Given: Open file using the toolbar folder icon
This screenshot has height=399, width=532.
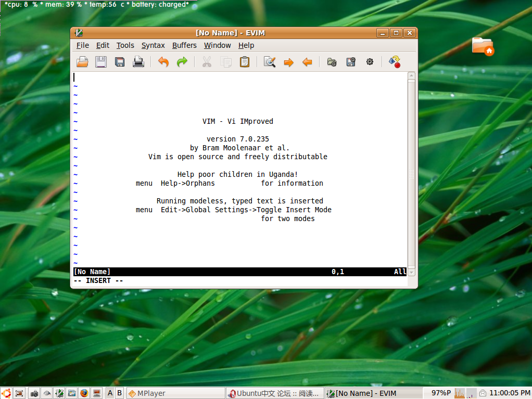Looking at the screenshot, I should coord(82,62).
